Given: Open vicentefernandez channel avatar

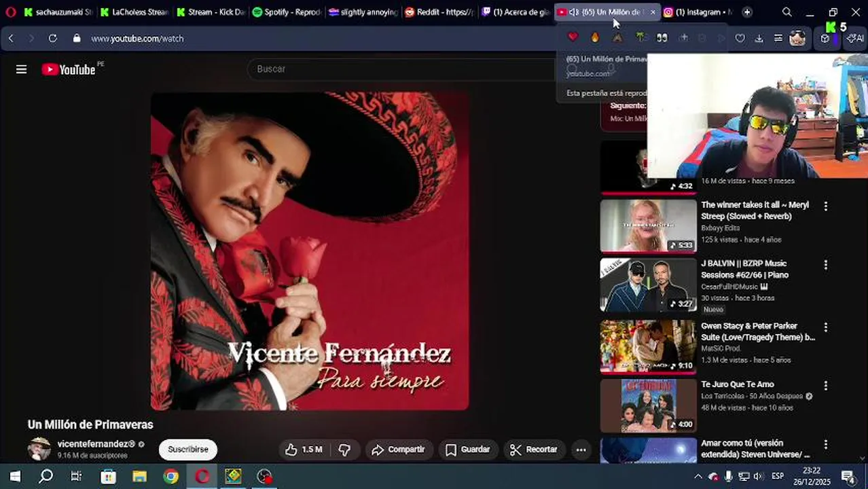Looking at the screenshot, I should click(39, 449).
